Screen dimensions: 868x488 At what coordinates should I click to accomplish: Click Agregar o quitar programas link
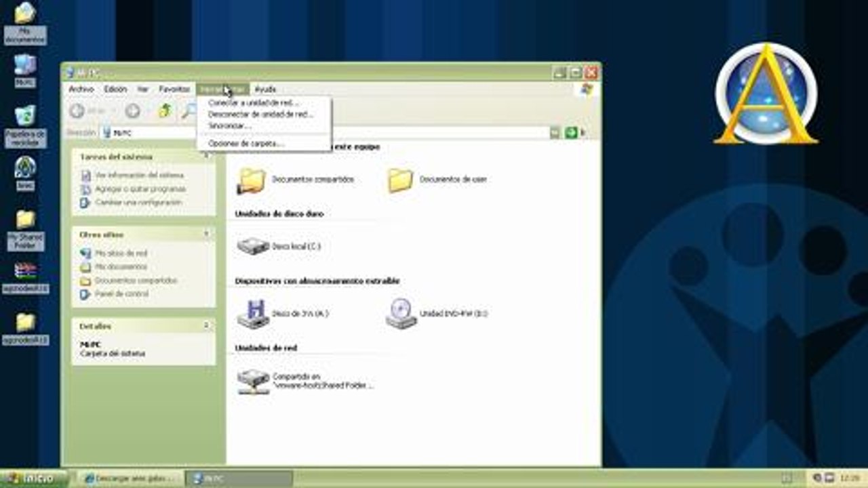coord(140,189)
